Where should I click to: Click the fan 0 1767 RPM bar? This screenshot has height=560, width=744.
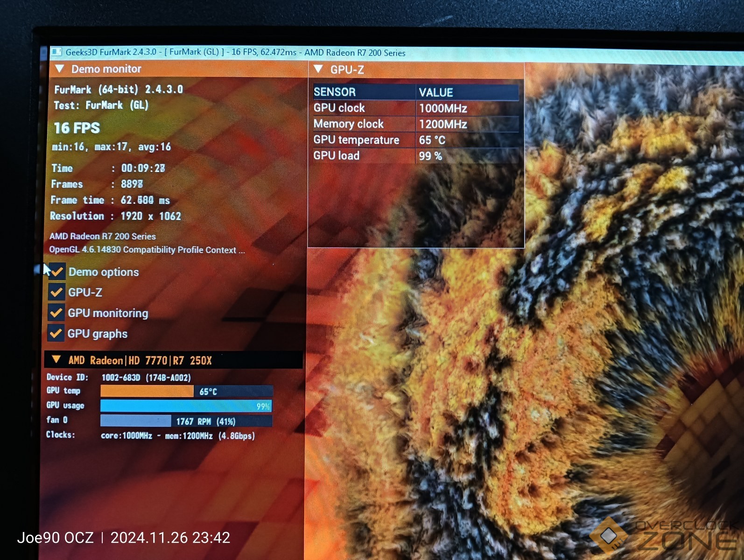coord(186,421)
